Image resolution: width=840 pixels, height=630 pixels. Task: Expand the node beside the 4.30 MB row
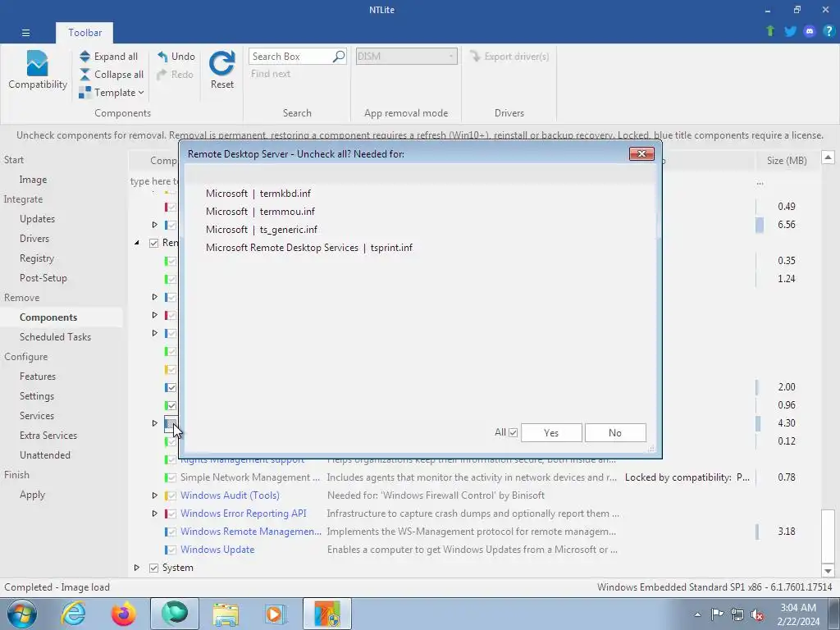[155, 423]
